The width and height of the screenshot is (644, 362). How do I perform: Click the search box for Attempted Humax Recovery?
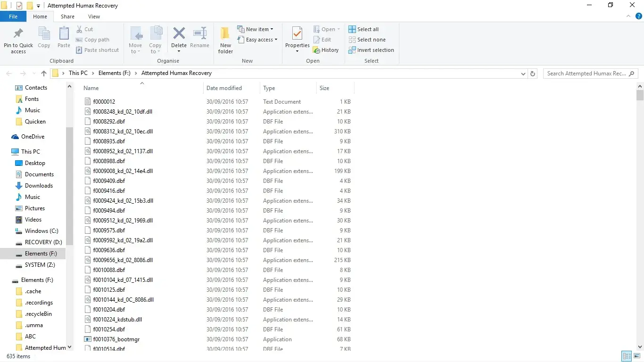pyautogui.click(x=586, y=74)
